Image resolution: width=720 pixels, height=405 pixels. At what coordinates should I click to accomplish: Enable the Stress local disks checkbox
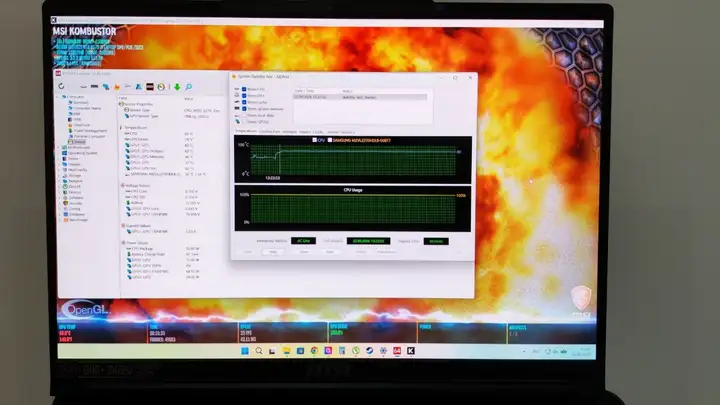coord(244,115)
